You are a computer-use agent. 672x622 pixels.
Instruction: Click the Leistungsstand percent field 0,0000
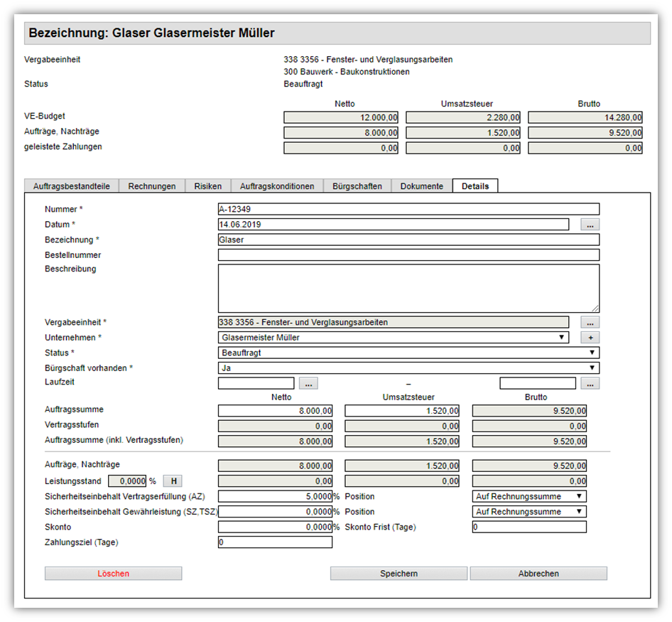127,481
